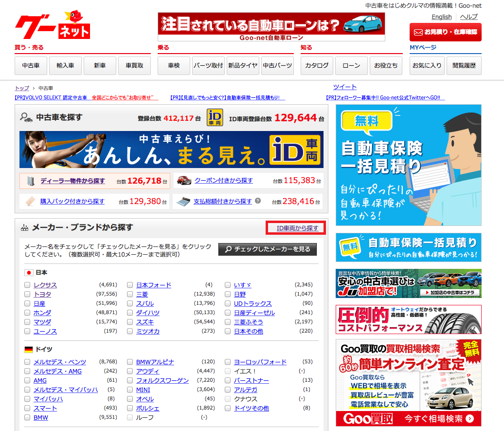Open the VOLVO SELEKT 認定中古車 PR link

point(87,97)
